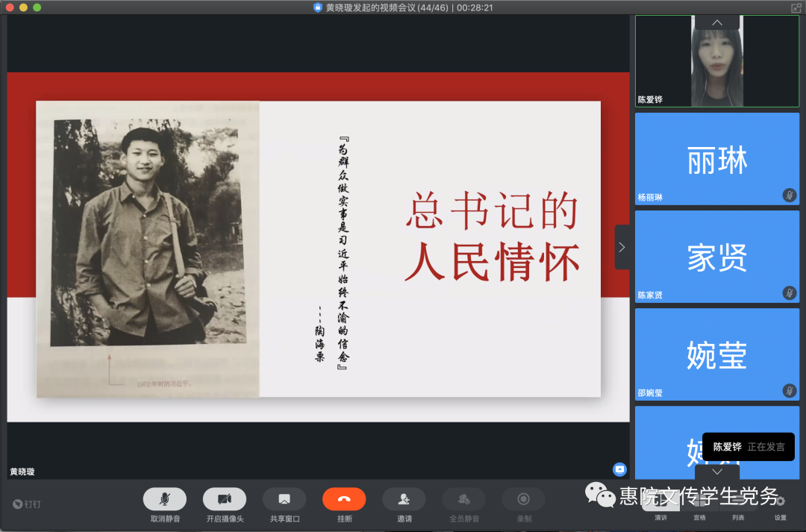Viewport: 806px width, 532px height.
Task: Collapse participant sidebar with right chevron
Action: [x=622, y=247]
